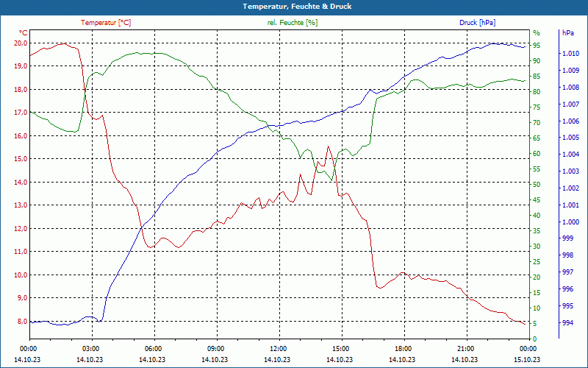Click the 25 humidity axis value
This screenshot has height=368, width=588.
(537, 262)
